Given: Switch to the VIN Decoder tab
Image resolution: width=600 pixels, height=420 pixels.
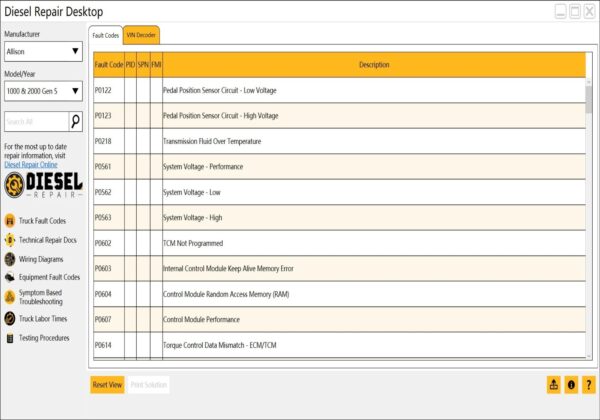Looking at the screenshot, I should (x=141, y=35).
